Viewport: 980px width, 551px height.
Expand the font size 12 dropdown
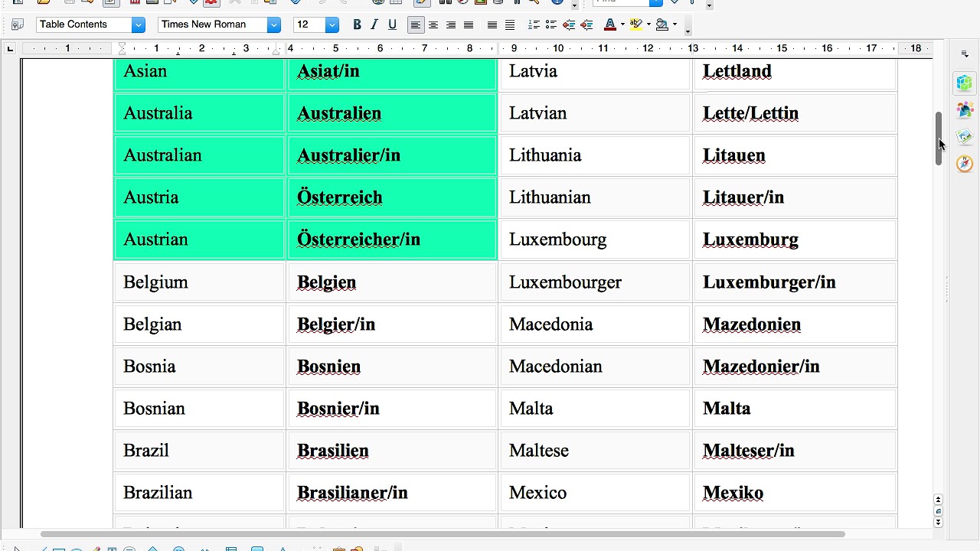click(x=332, y=24)
